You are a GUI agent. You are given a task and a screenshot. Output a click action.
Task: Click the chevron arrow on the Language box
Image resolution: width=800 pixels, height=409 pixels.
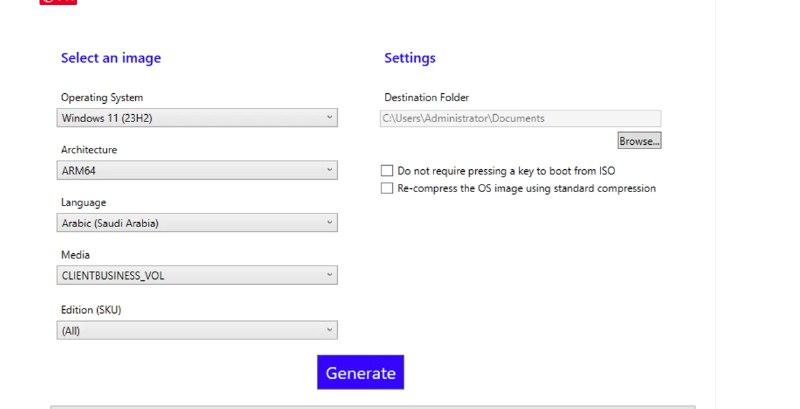point(329,223)
